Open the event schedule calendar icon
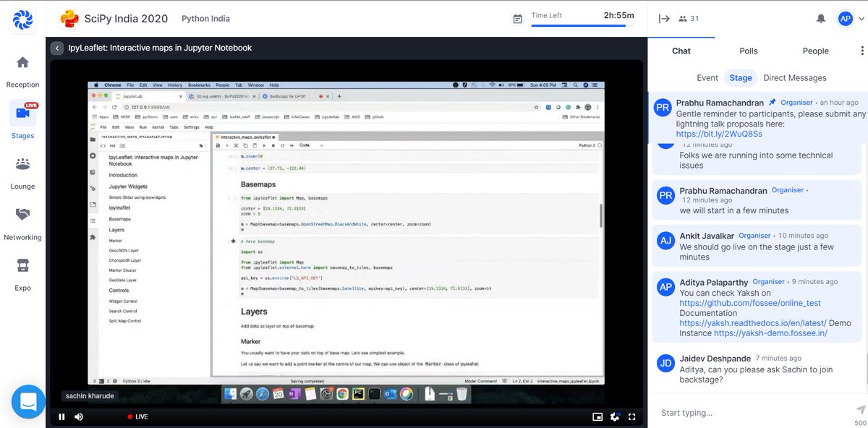Screen dimensions: 868x428 pyautogui.click(x=517, y=19)
